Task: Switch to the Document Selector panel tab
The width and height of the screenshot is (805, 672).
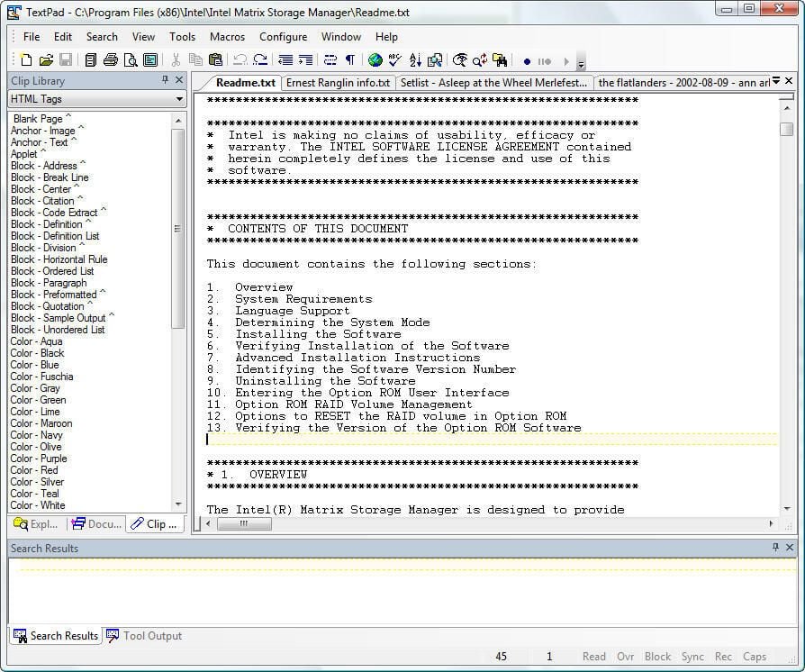Action: 96,524
